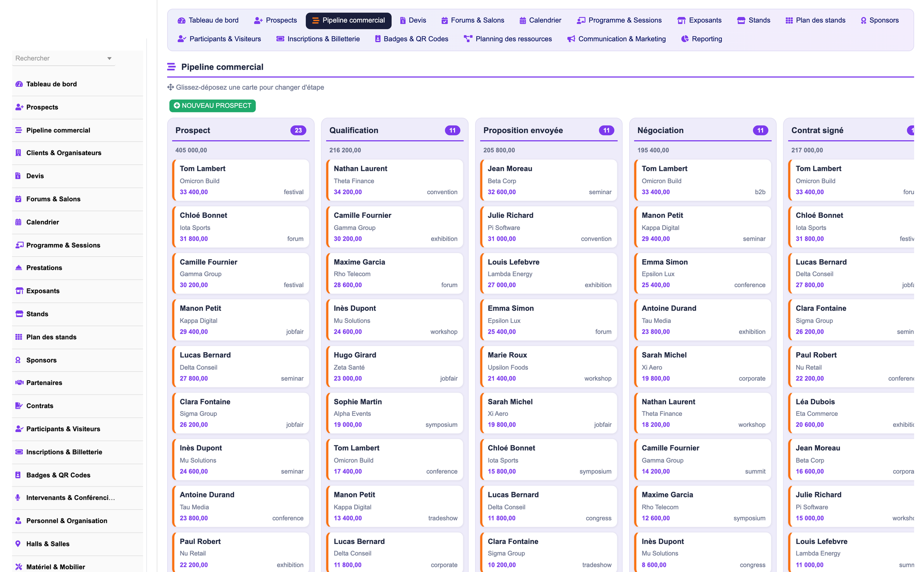The image size is (924, 572).
Task: Click the Personnel & Organisation sidebar icon
Action: click(19, 521)
